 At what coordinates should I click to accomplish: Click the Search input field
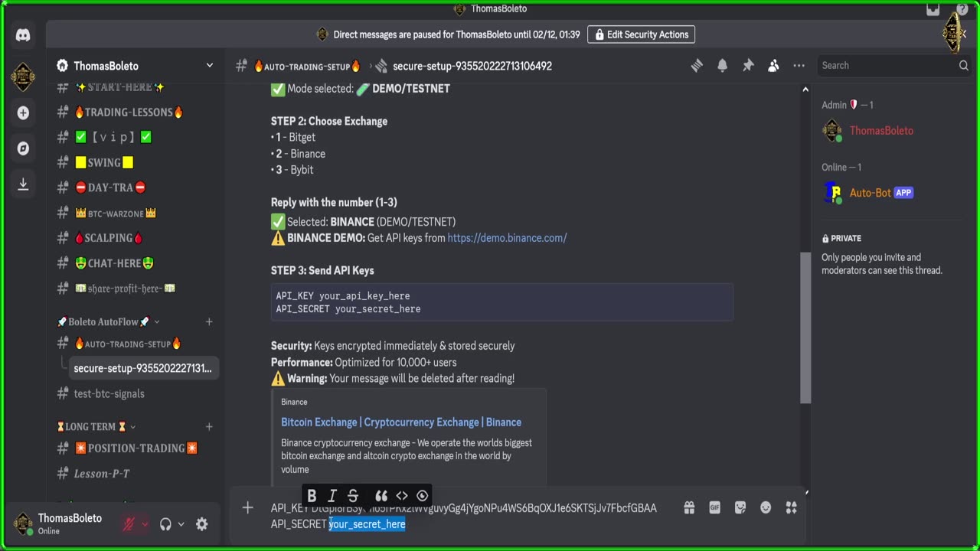tap(888, 66)
